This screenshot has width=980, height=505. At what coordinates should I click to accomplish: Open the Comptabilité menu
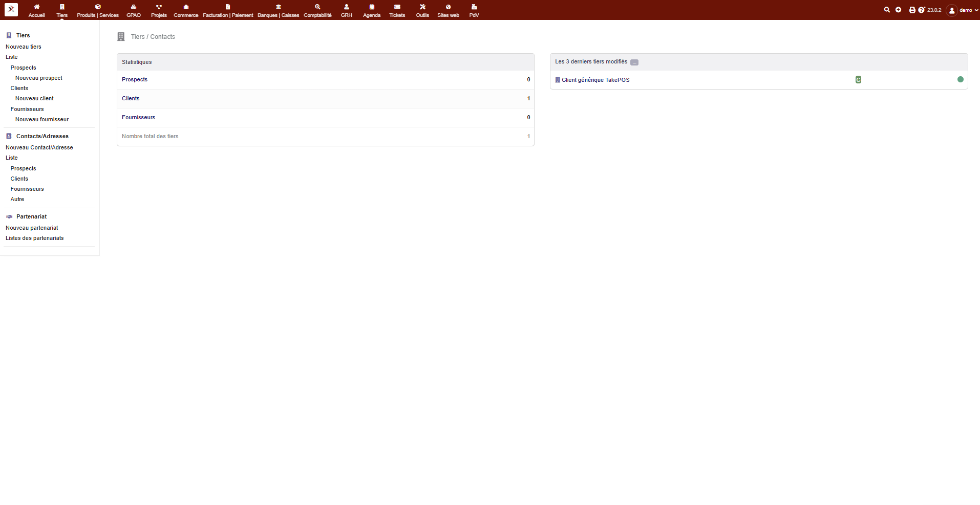(317, 10)
